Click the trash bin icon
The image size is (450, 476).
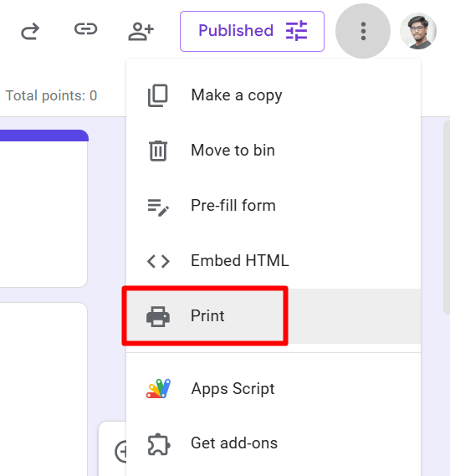(158, 151)
